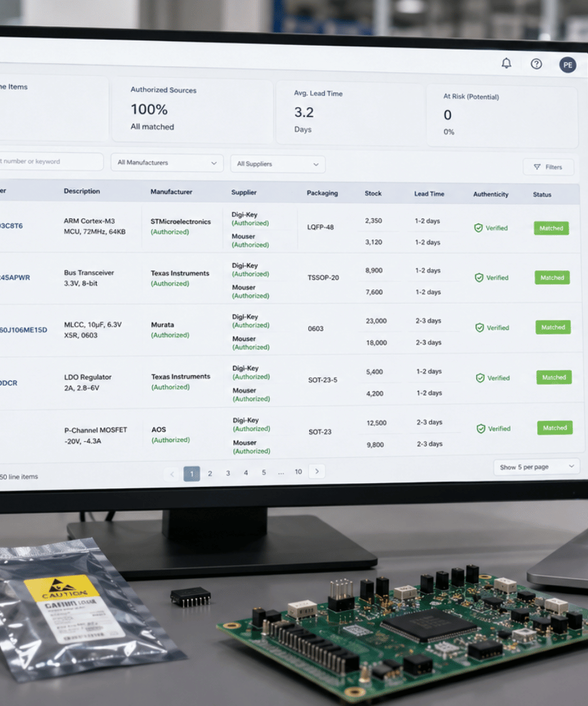Open the part number link ending 3C8T6
The width and height of the screenshot is (588, 706).
(x=11, y=226)
